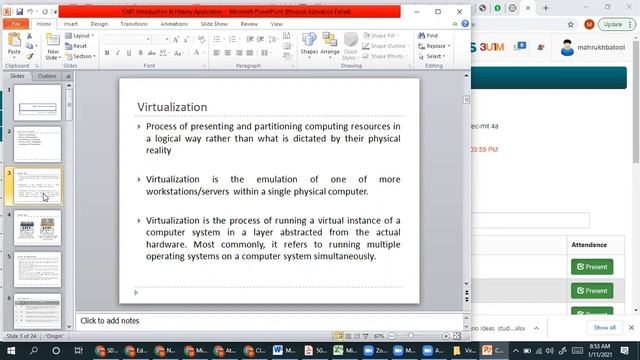Undo the last action
This screenshot has height=360, width=640.
30,12
